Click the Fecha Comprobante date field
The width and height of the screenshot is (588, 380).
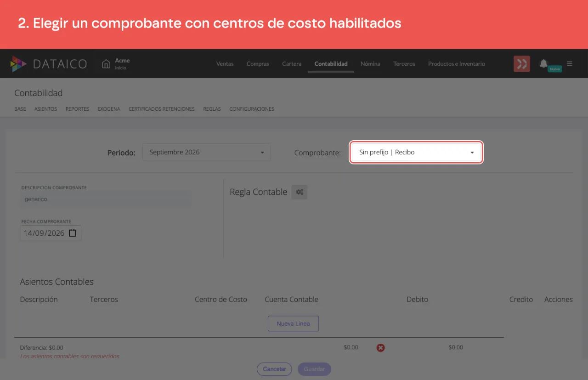(51, 233)
